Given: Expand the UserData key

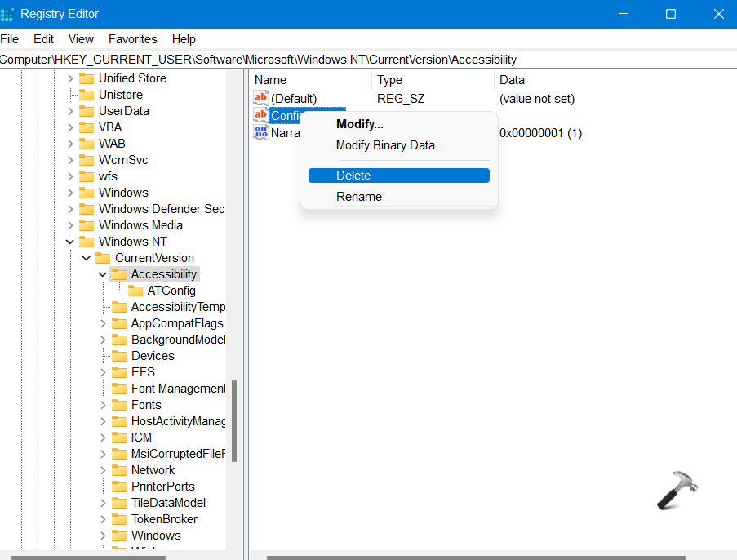Looking at the screenshot, I should [70, 111].
